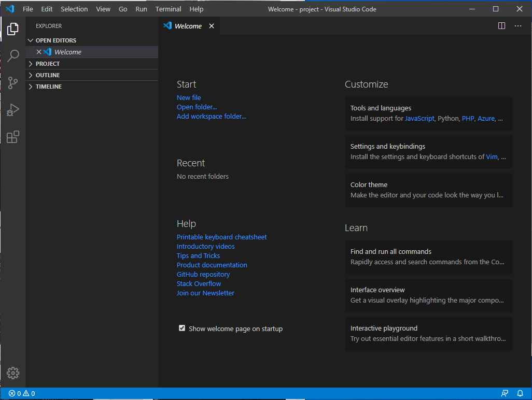Open the Edit menu
The width and height of the screenshot is (532, 400).
point(47,9)
